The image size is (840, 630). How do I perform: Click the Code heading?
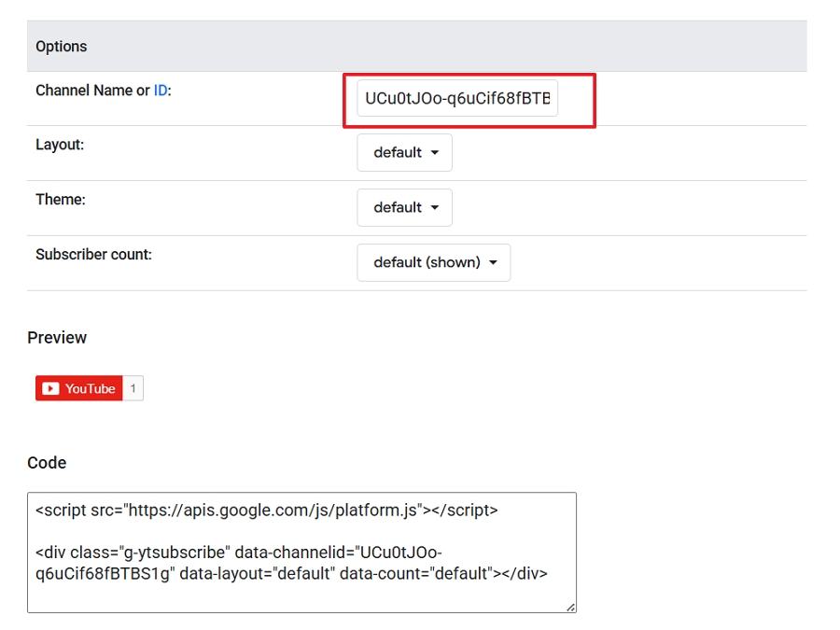click(47, 462)
